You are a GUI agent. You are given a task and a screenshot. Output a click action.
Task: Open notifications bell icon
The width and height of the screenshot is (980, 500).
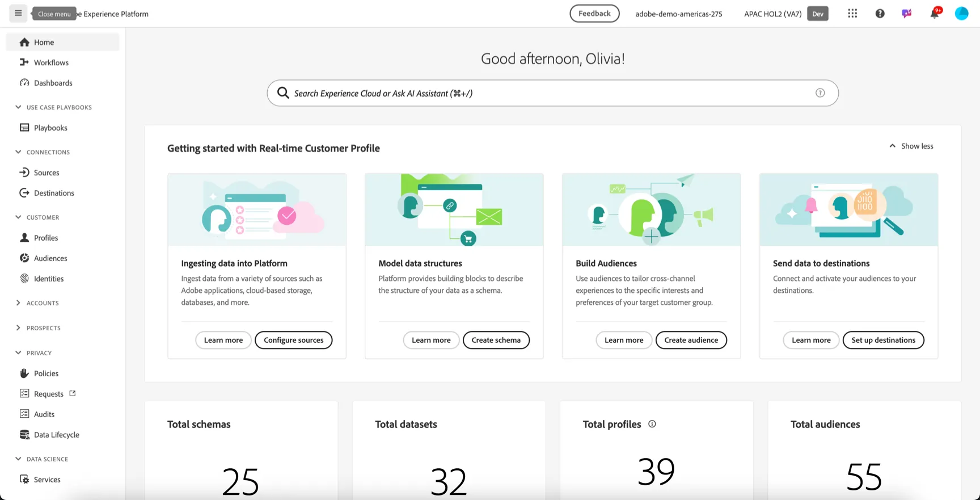(x=934, y=14)
